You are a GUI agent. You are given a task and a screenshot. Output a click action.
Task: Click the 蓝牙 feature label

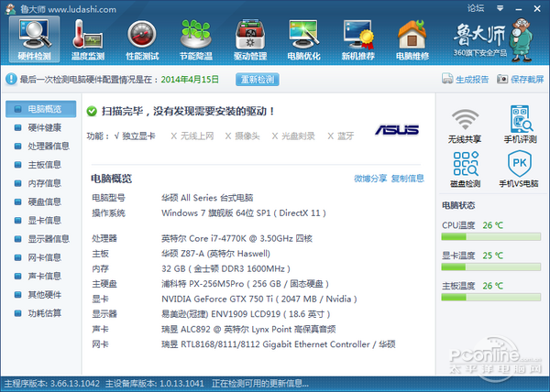(346, 136)
